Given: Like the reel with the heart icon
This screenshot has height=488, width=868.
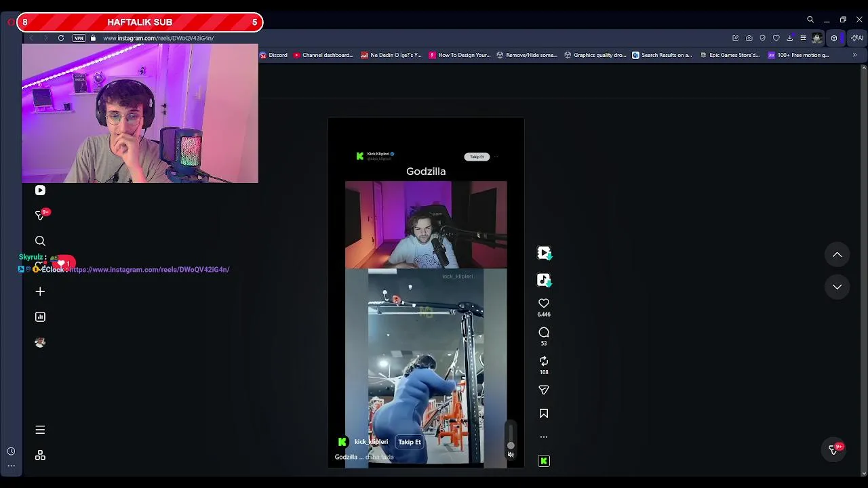Looking at the screenshot, I should pyautogui.click(x=544, y=304).
